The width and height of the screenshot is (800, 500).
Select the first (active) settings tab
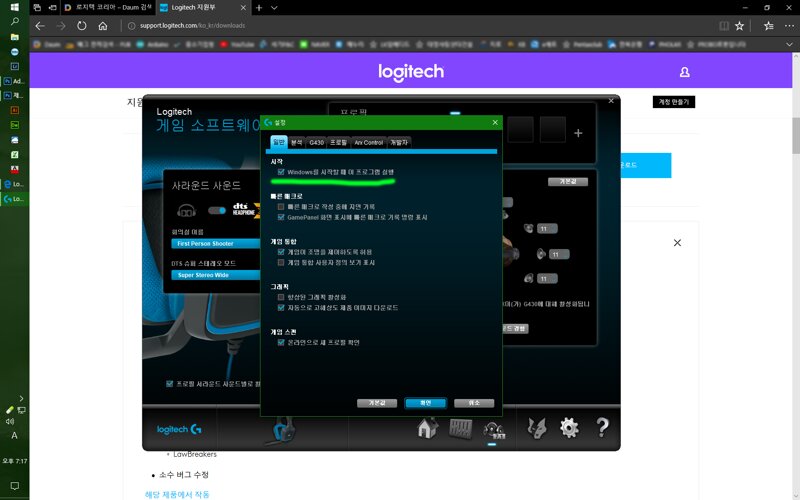click(279, 142)
